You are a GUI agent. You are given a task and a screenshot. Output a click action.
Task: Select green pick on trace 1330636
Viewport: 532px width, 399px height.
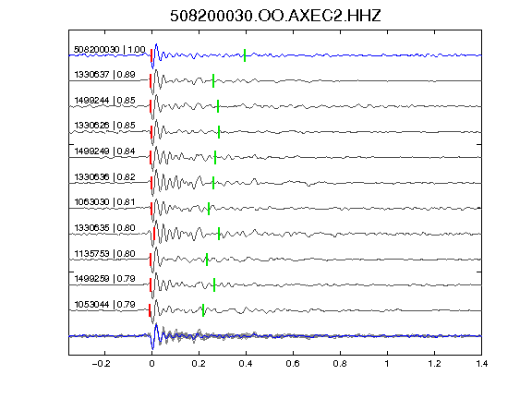[213, 183]
